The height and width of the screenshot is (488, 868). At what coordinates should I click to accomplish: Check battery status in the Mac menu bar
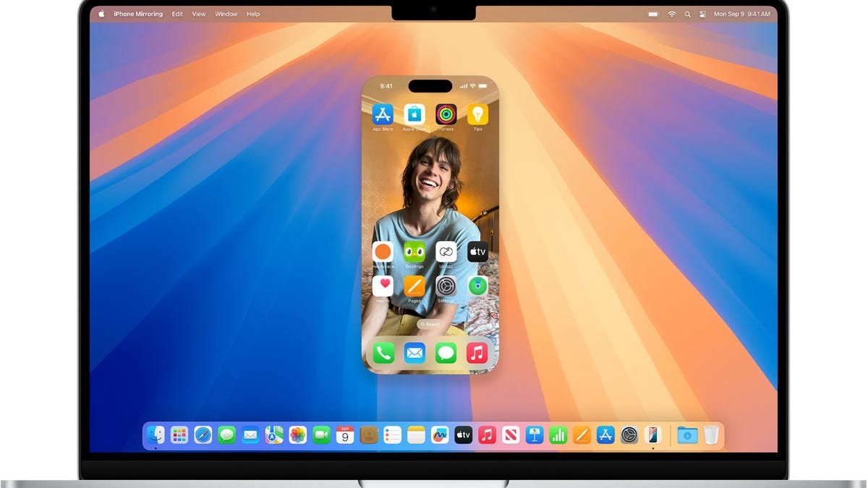point(654,14)
